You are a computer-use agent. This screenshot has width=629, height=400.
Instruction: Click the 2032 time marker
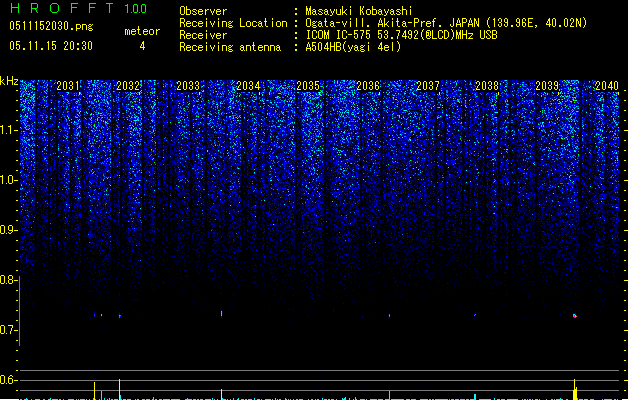click(x=128, y=86)
